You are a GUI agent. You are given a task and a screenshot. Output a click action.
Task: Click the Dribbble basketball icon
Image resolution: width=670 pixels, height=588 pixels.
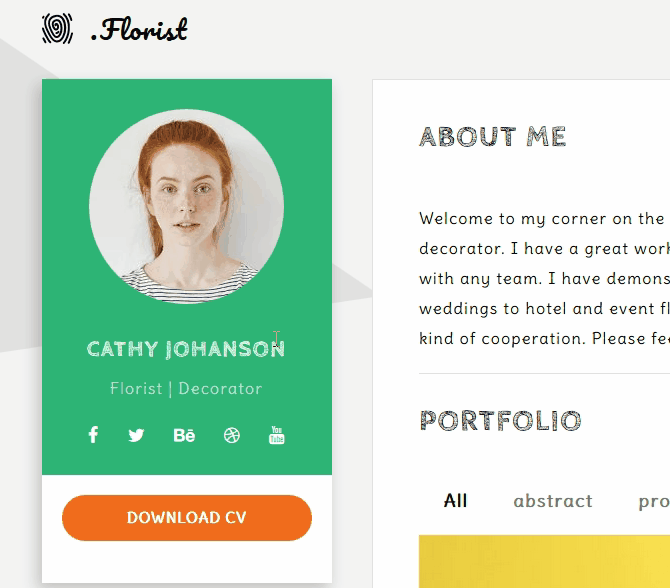[x=232, y=435]
